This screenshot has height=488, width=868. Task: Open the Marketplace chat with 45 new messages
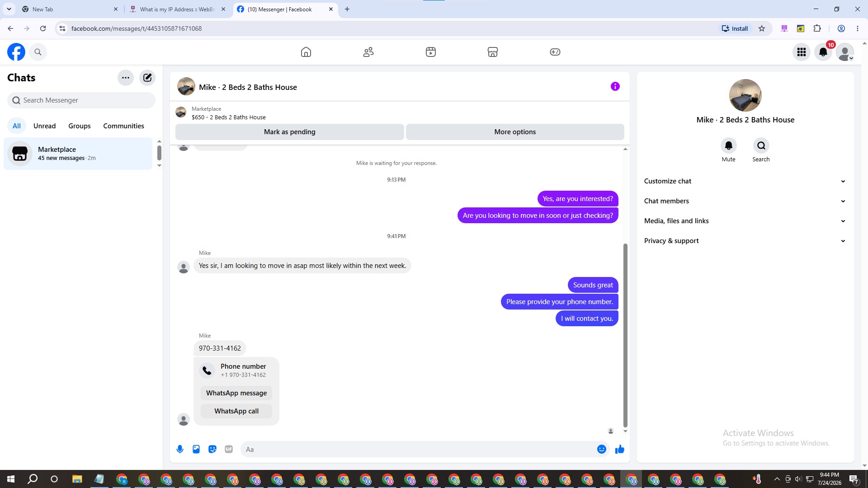78,154
